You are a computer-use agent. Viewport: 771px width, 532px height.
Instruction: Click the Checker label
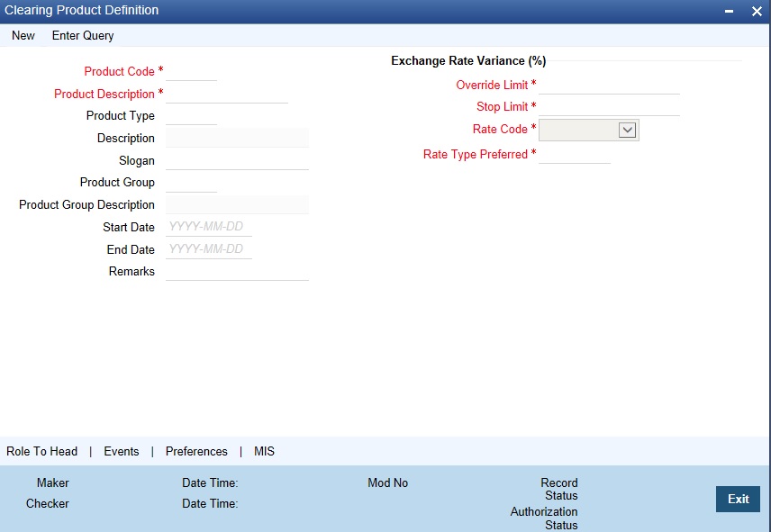tap(47, 503)
